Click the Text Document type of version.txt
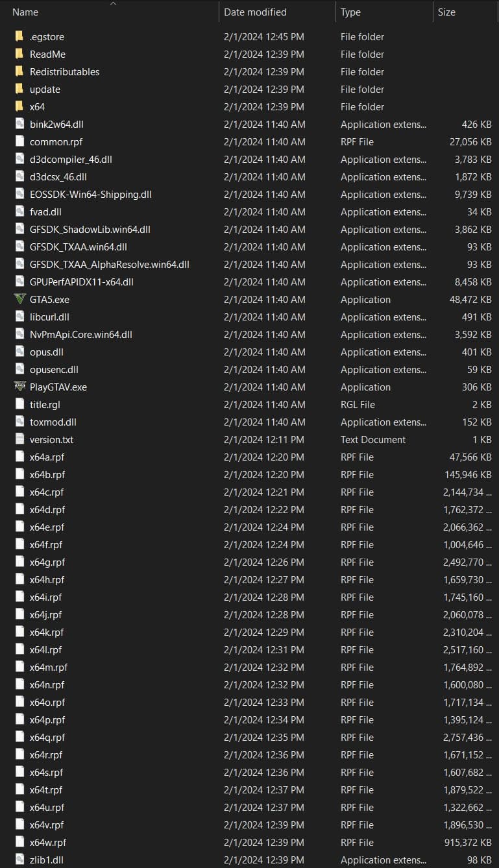The width and height of the screenshot is (499, 868). click(373, 439)
